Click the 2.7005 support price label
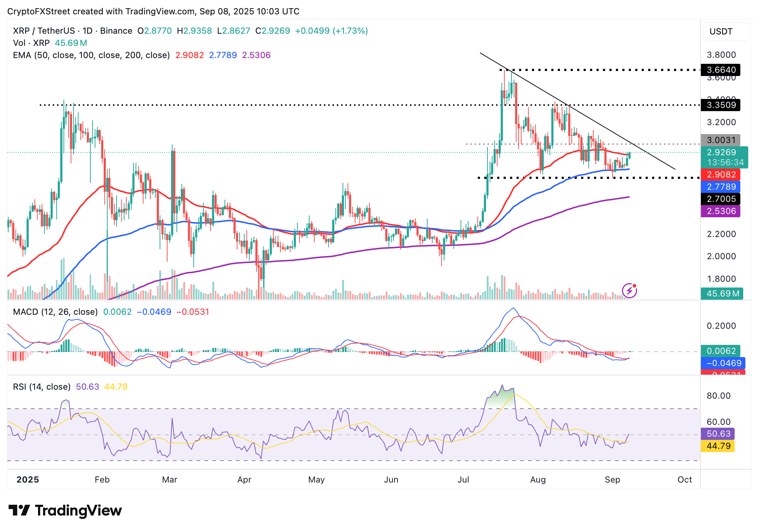Image resolution: width=759 pixels, height=532 pixels. (721, 199)
